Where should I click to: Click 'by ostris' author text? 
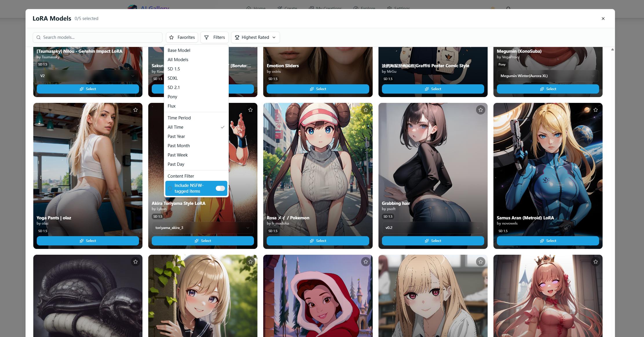pos(274,72)
